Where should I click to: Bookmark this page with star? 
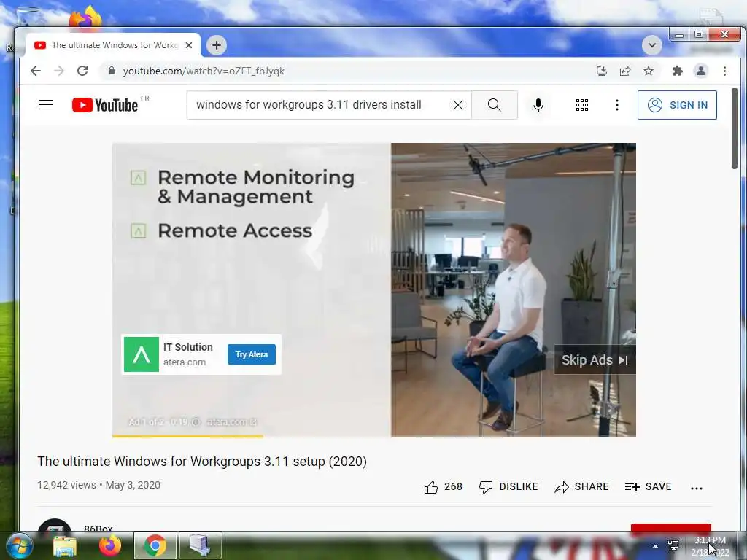649,71
